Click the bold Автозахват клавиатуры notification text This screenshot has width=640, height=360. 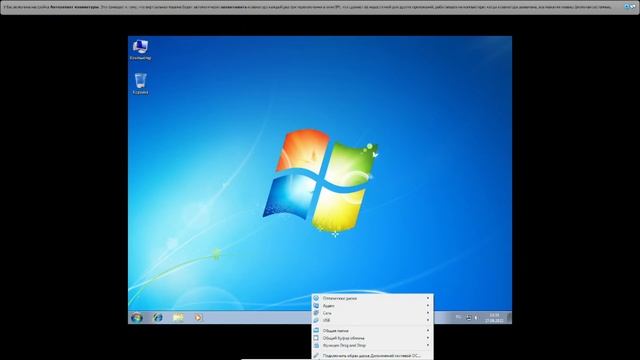[x=74, y=7]
